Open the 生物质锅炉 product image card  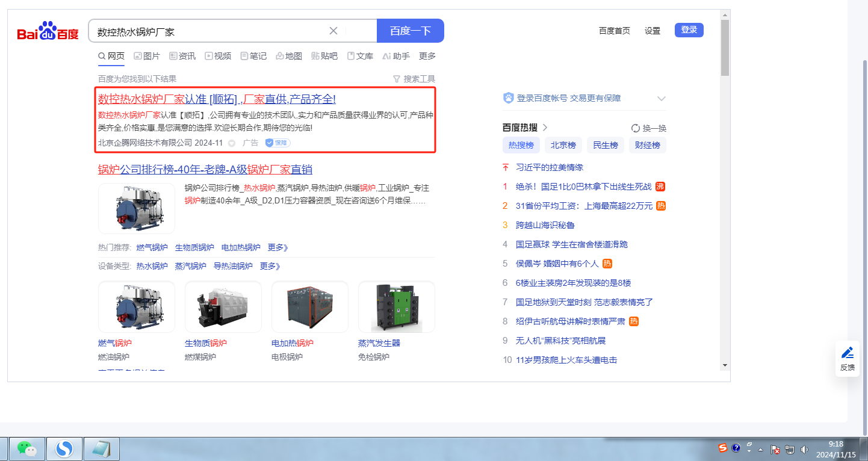223,307
